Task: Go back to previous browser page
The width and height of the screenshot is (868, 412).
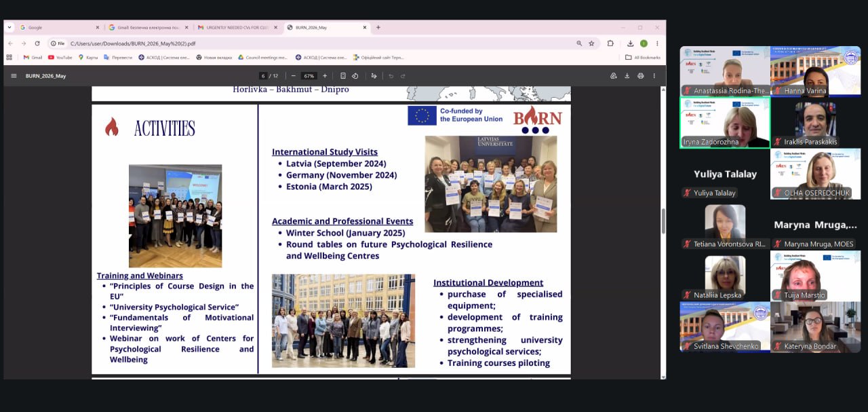Action: pyautogui.click(x=10, y=43)
